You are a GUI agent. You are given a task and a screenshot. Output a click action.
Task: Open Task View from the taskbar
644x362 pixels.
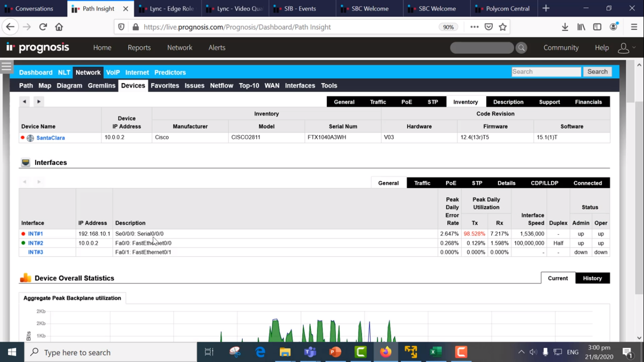(209, 352)
